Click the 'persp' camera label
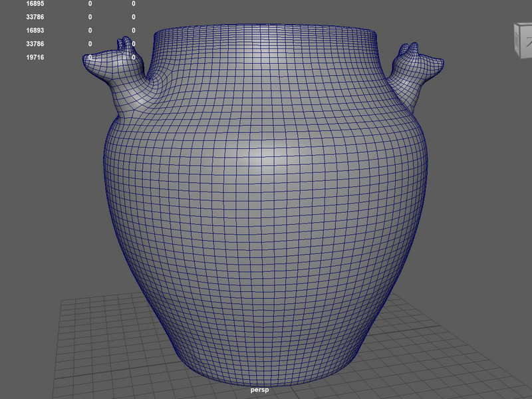This screenshot has width=532, height=399. tap(259, 390)
